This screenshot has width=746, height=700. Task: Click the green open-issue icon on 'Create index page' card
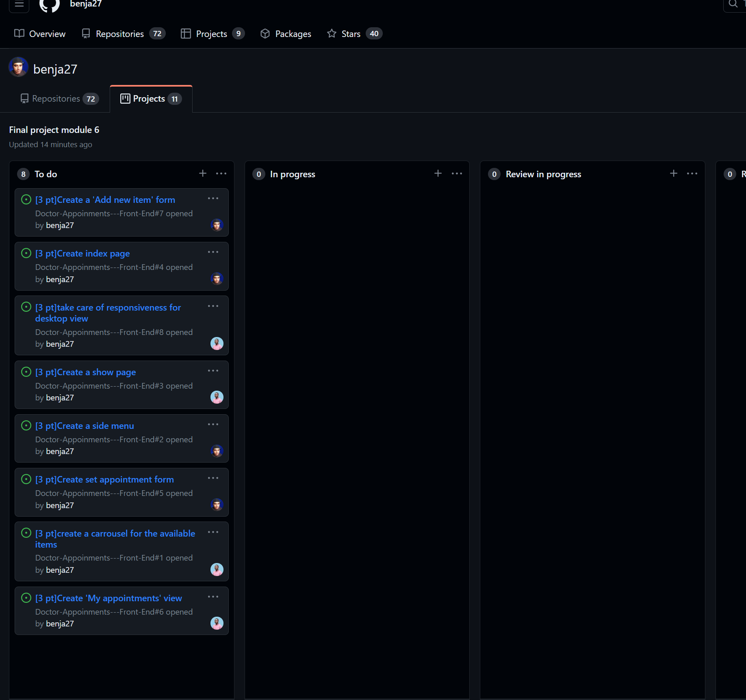[x=26, y=253]
